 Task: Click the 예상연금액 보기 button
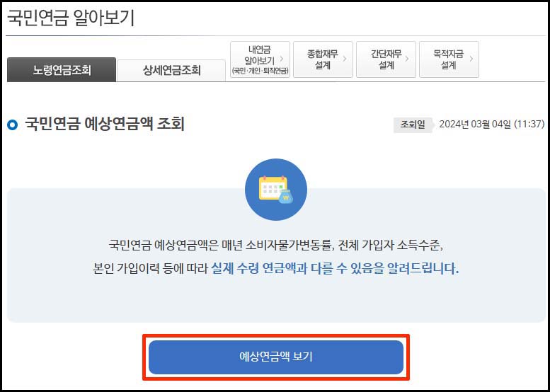[276, 357]
